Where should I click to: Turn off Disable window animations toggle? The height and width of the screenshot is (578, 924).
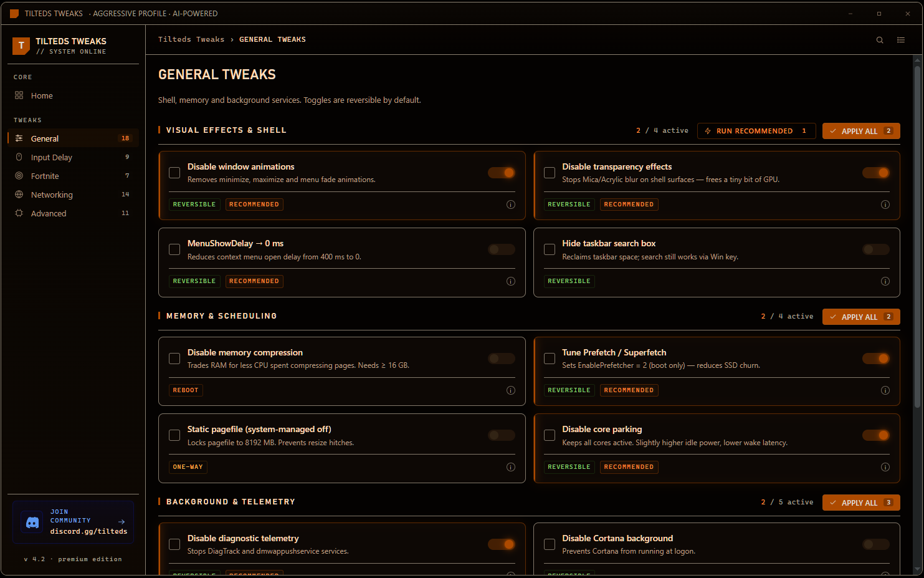pos(502,173)
